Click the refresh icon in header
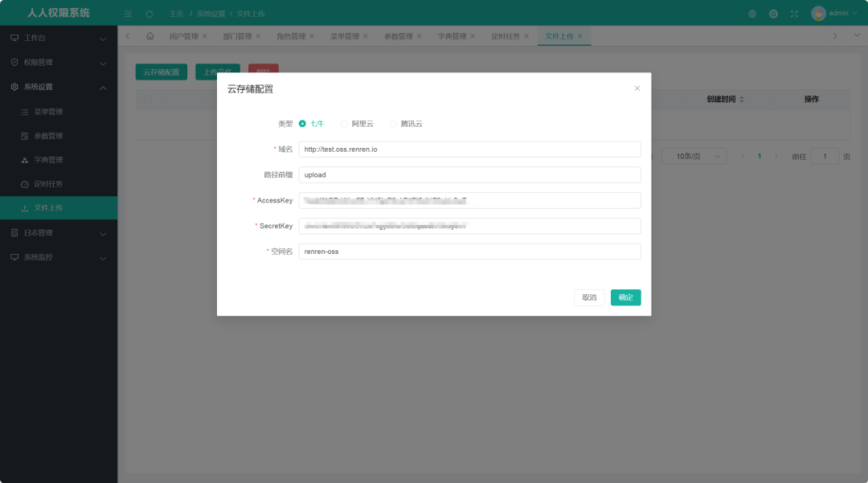 [x=149, y=14]
